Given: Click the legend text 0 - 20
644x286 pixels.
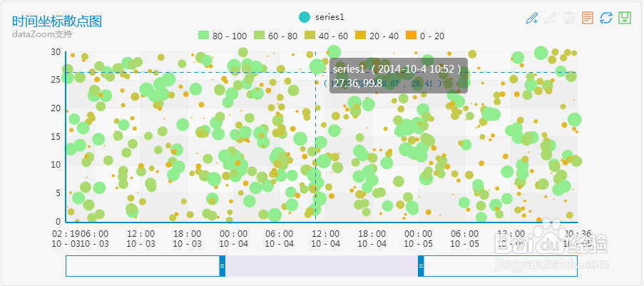Looking at the screenshot, I should (x=432, y=36).
